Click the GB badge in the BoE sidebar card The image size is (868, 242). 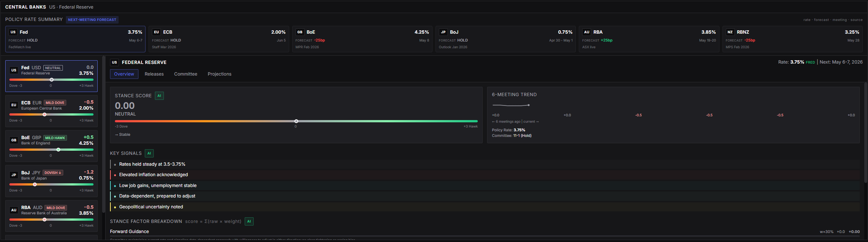pos(14,140)
